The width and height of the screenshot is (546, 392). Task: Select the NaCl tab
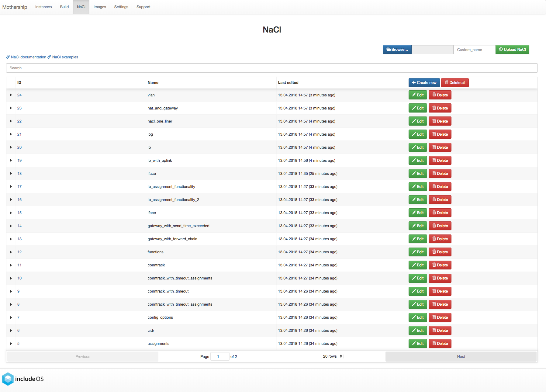tap(81, 7)
